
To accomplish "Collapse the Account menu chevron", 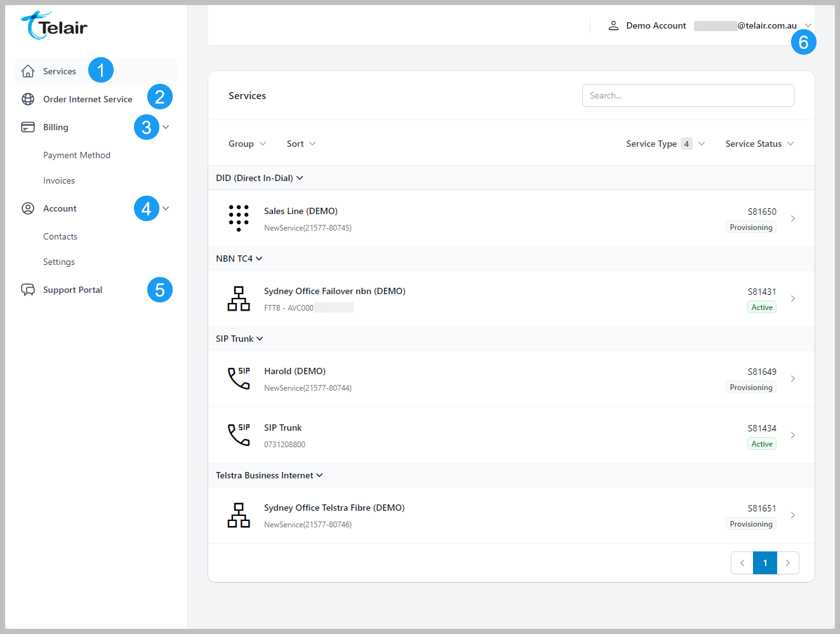I will (x=166, y=208).
